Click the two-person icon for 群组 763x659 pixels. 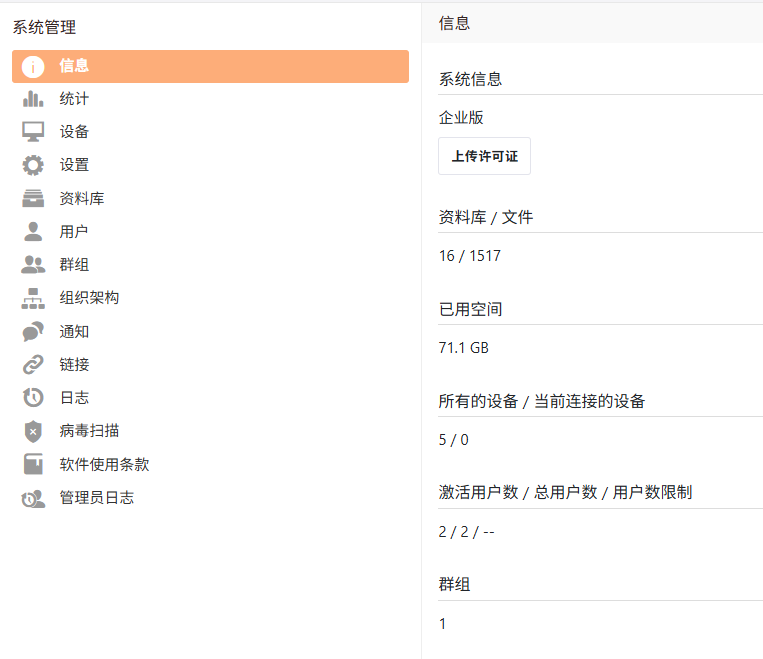[33, 265]
